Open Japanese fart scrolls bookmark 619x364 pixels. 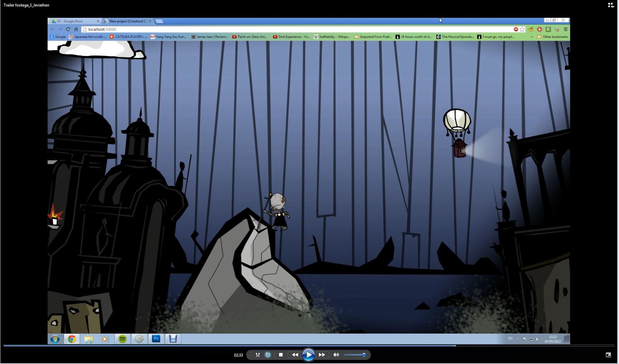click(x=87, y=37)
